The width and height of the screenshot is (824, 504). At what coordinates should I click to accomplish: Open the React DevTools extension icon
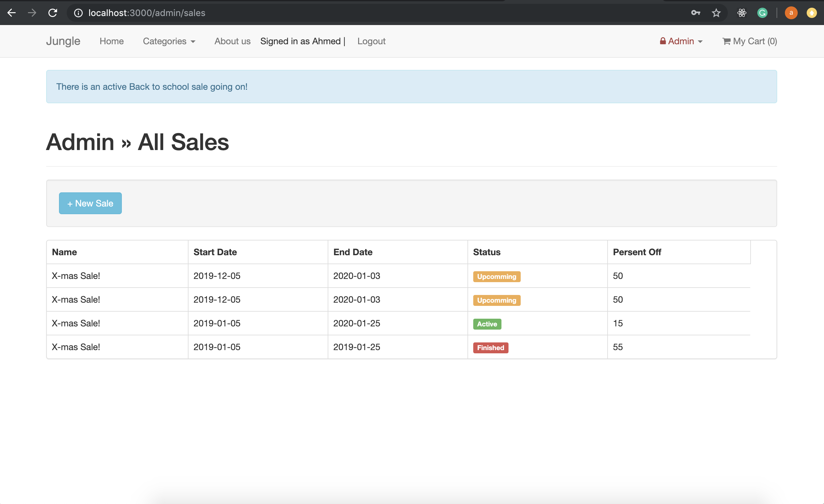pyautogui.click(x=742, y=13)
